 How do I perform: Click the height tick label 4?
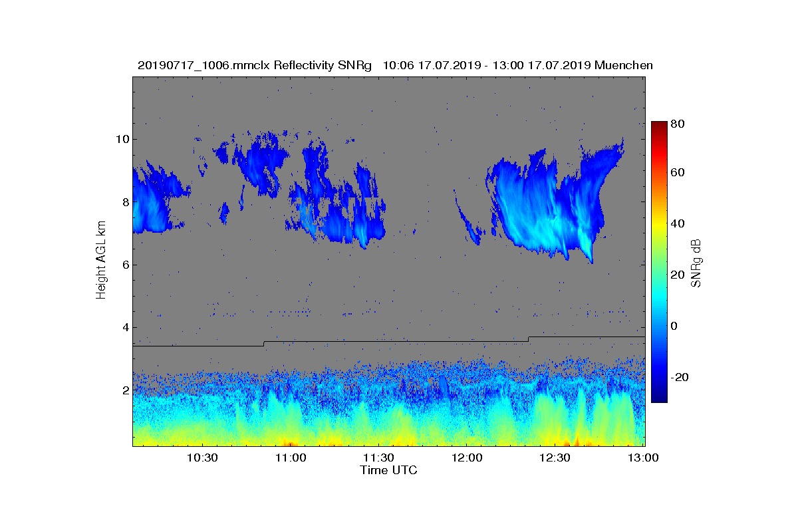(x=124, y=327)
